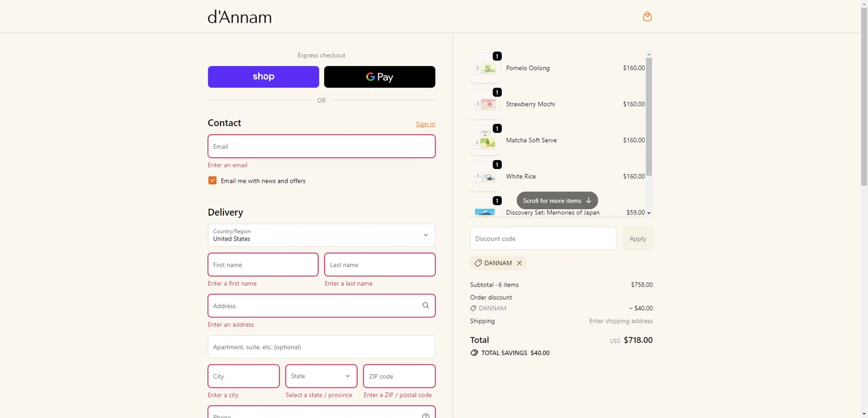Click the − $40.00 discount amount

(x=641, y=308)
